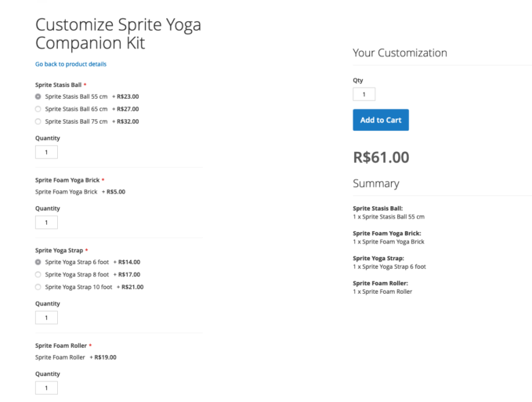Pick Sprite Yoga Strap 10 foot option
The image size is (532, 402).
(38, 287)
